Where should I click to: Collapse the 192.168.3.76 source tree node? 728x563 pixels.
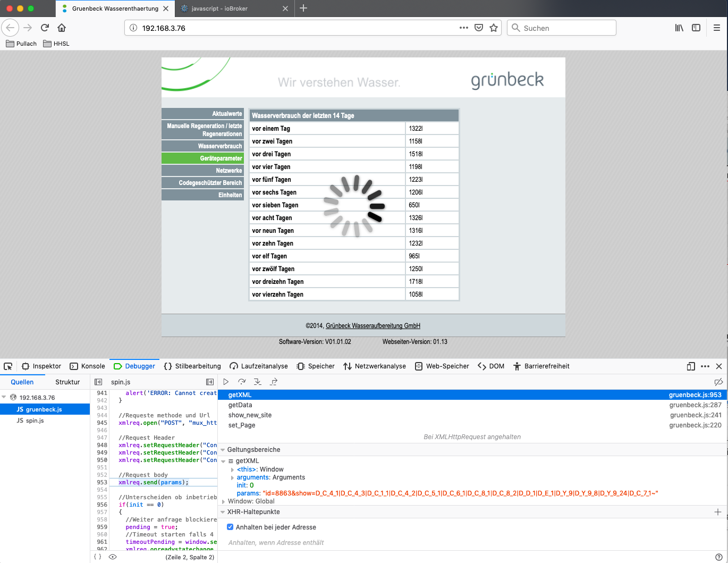(4, 397)
